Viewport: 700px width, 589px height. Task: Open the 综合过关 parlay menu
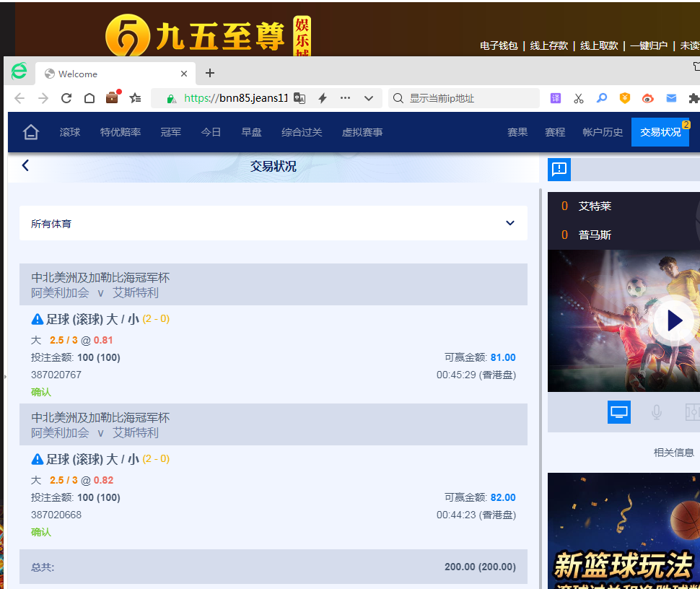[302, 132]
